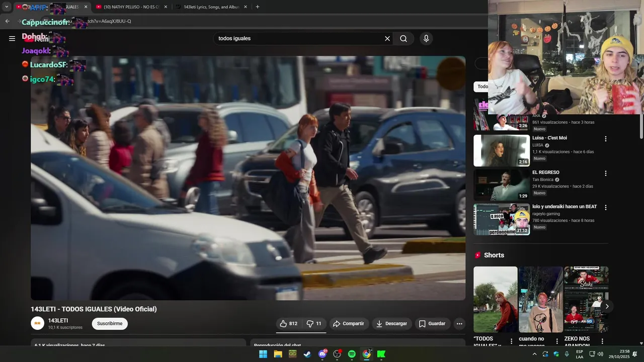Image resolution: width=644 pixels, height=362 pixels.
Task: Open the 'lolo y underaiki' video thumbnail
Action: [x=502, y=219]
